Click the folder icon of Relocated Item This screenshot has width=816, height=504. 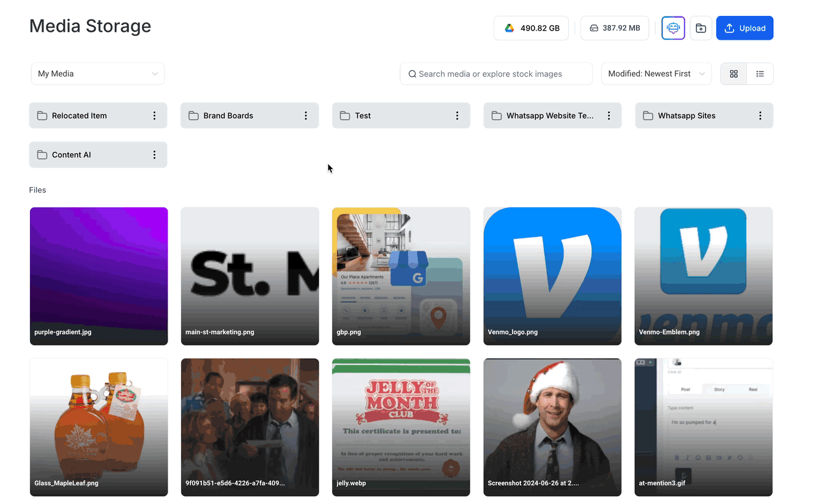[x=42, y=116]
